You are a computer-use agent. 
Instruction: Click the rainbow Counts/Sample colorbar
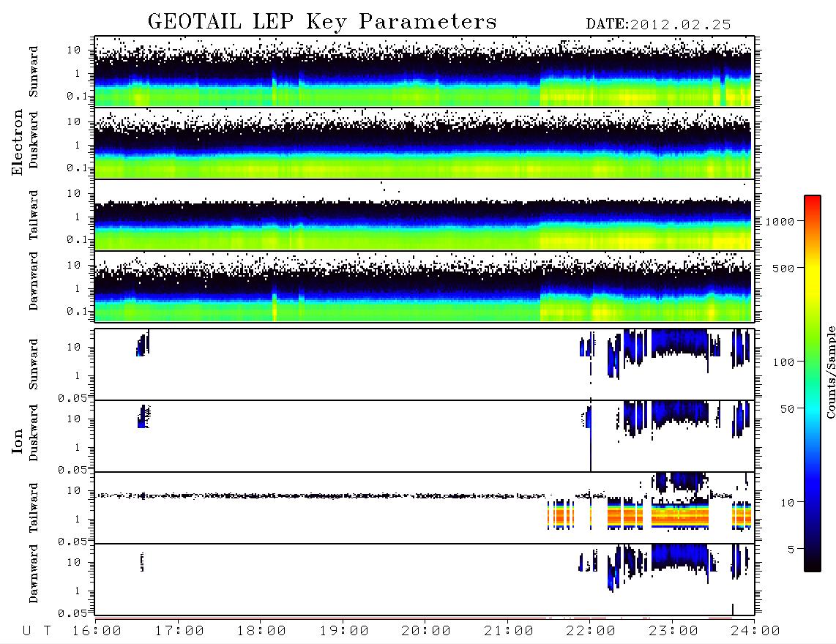[x=813, y=383]
